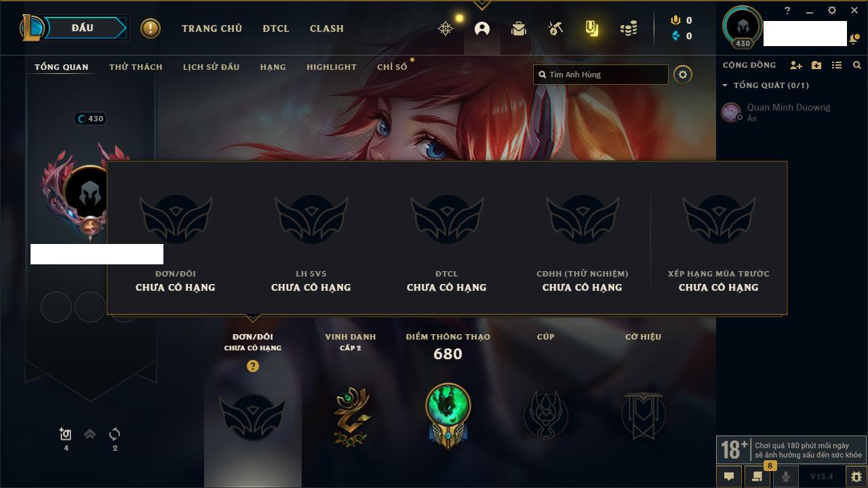Go to TRANG CHỦ home link
This screenshot has width=868, height=488.
click(x=212, y=28)
